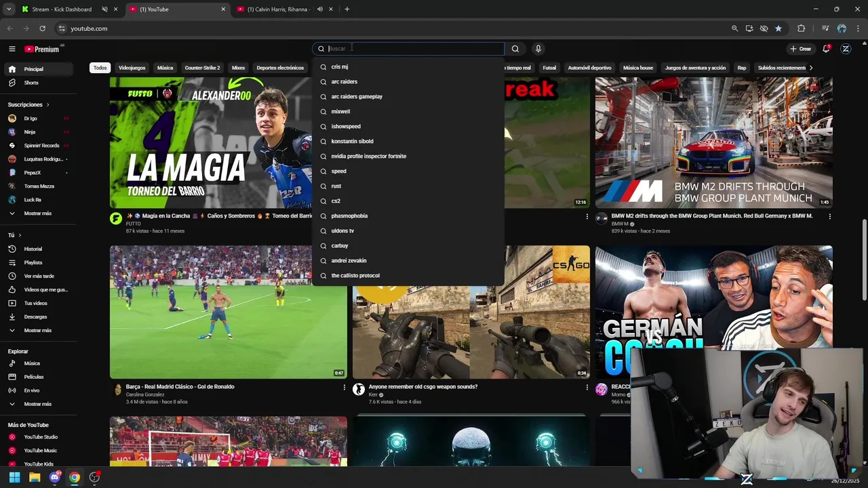The image size is (868, 488).
Task: Open Barça - Real Madrid Clásico thumbnail
Action: (x=229, y=312)
